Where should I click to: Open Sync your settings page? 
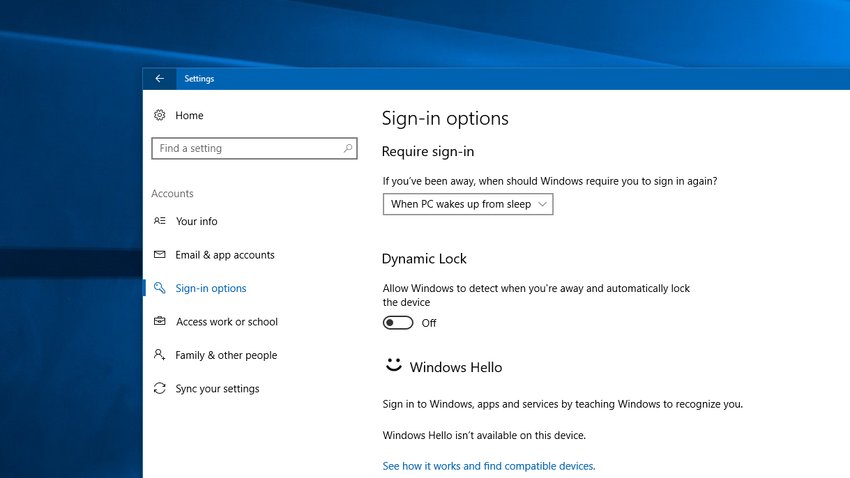click(217, 389)
